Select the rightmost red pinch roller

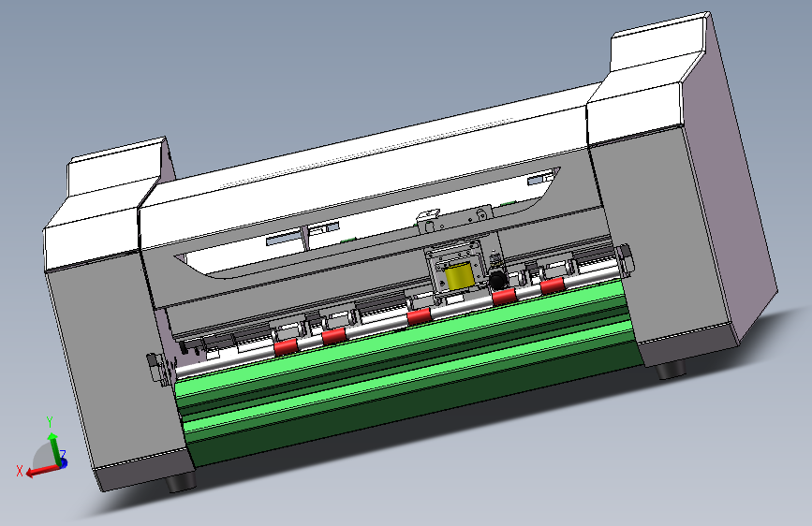point(552,285)
